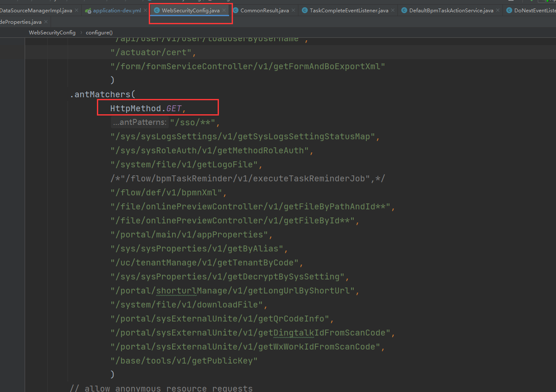This screenshot has height=392, width=556.
Task: Open the deProperties.java tab
Action: [x=20, y=22]
